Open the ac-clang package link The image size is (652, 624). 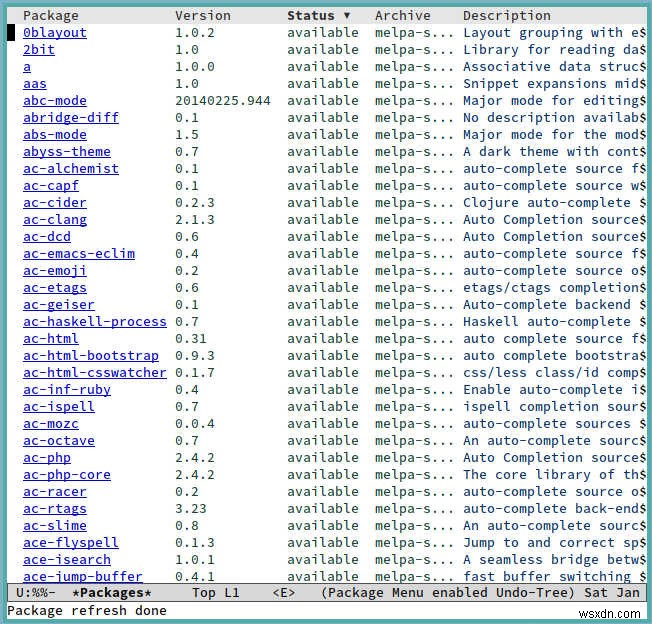click(x=55, y=220)
